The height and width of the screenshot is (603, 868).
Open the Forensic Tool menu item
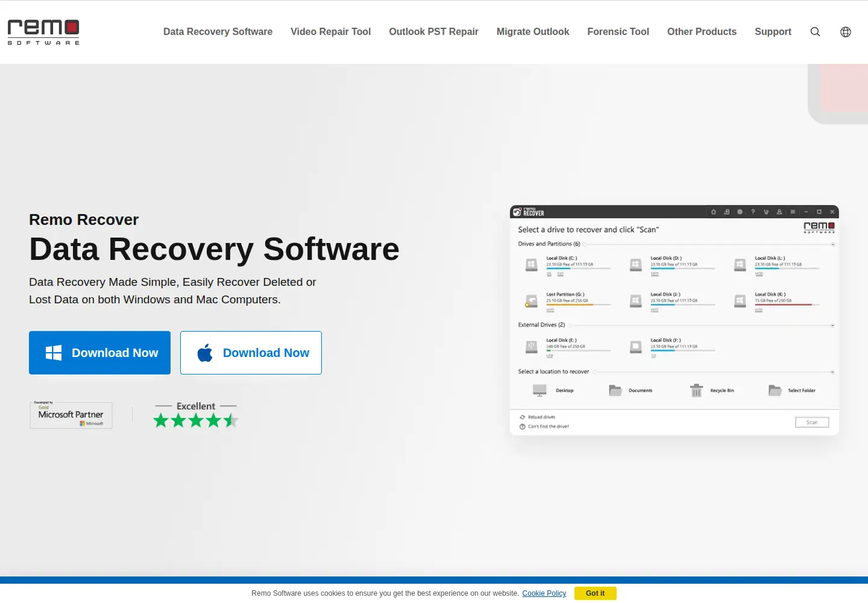click(618, 32)
